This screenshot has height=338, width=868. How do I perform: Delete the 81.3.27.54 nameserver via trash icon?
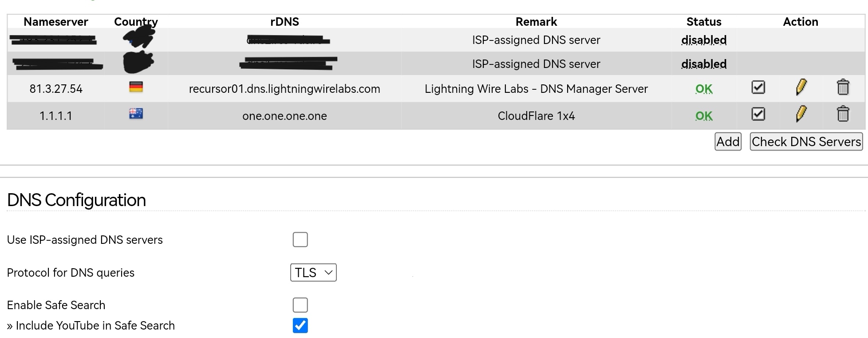[x=843, y=87]
